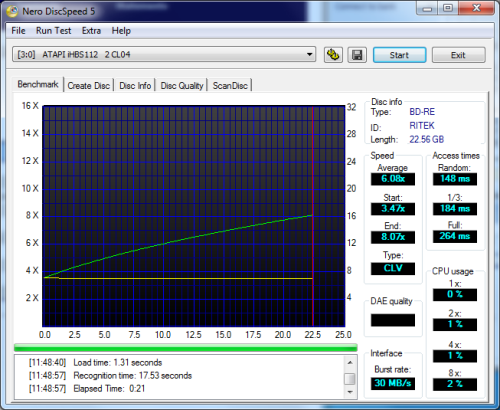This screenshot has width=500, height=410.
Task: Click the log scrollbar down arrow
Action: click(x=350, y=392)
